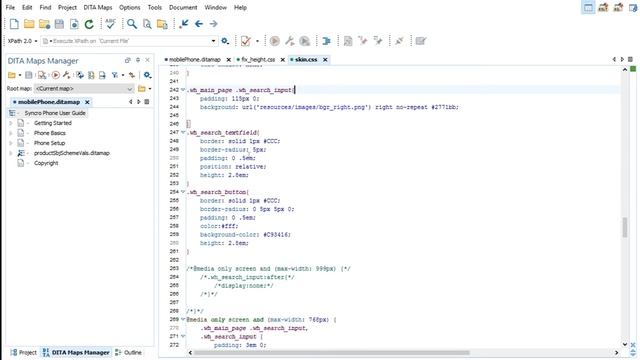Select the Phone Basics topic
The image size is (640, 360).
point(50,133)
